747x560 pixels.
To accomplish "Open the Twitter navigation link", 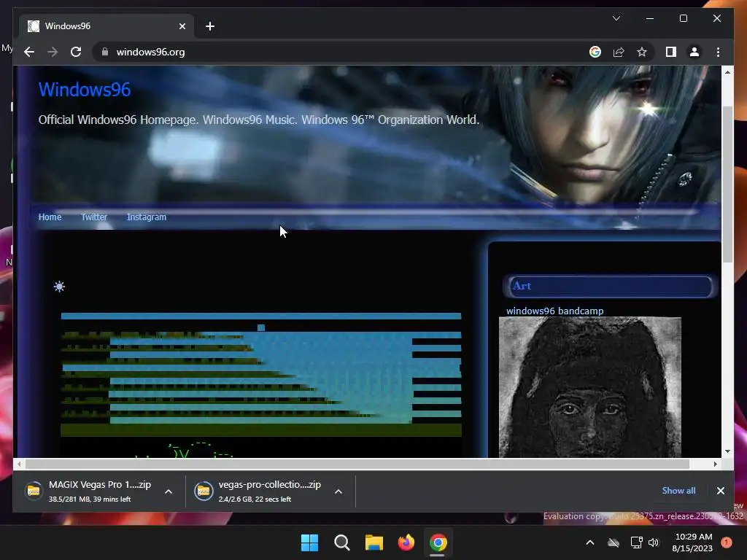I will tap(94, 217).
